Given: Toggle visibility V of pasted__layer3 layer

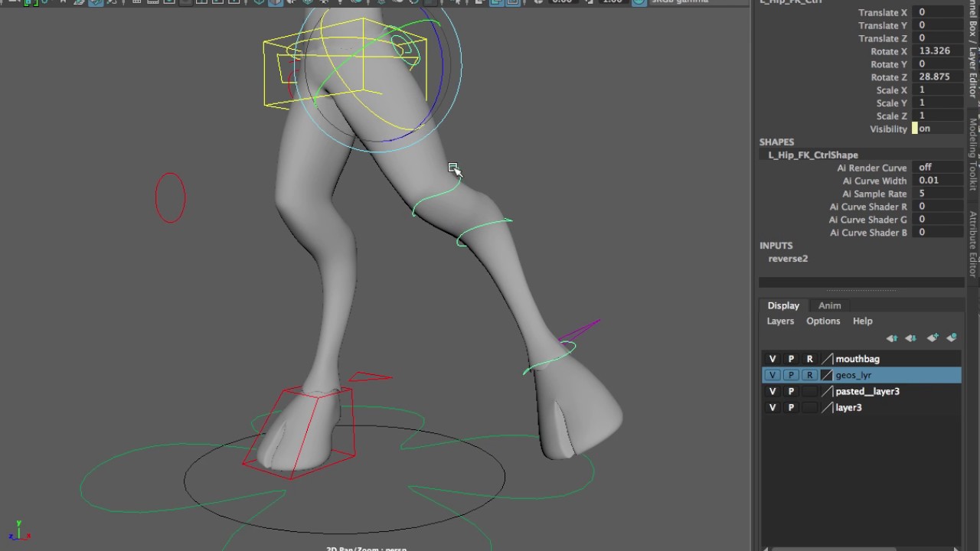Looking at the screenshot, I should [773, 391].
